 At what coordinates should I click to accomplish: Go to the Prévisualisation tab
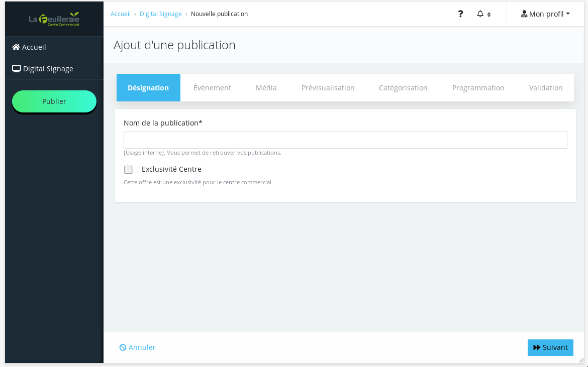click(328, 88)
